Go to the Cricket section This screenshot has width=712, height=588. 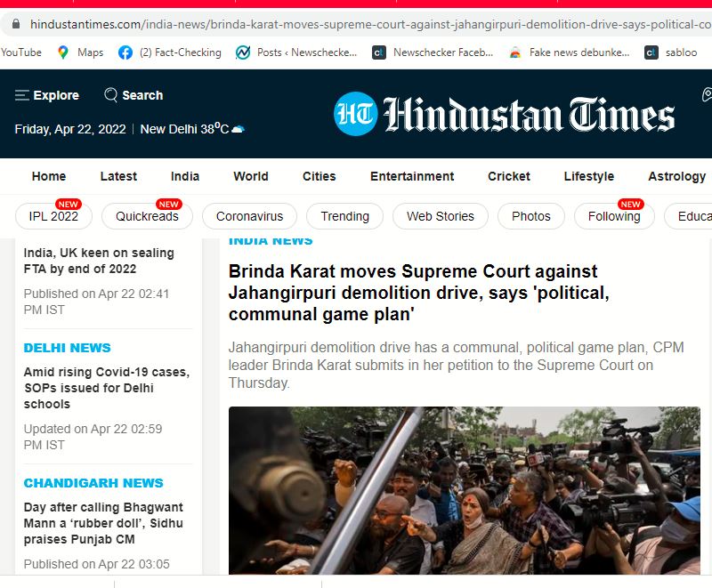508,176
